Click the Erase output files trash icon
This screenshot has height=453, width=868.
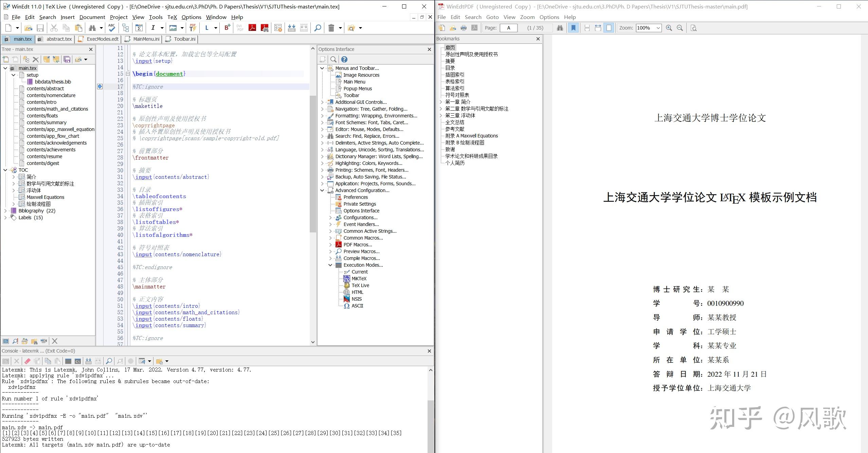[331, 28]
